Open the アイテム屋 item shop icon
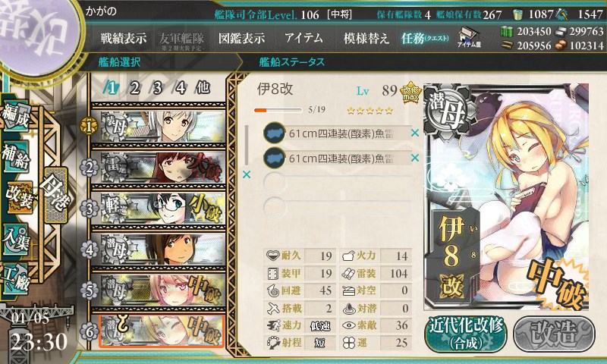The width and height of the screenshot is (607, 364). click(x=469, y=37)
